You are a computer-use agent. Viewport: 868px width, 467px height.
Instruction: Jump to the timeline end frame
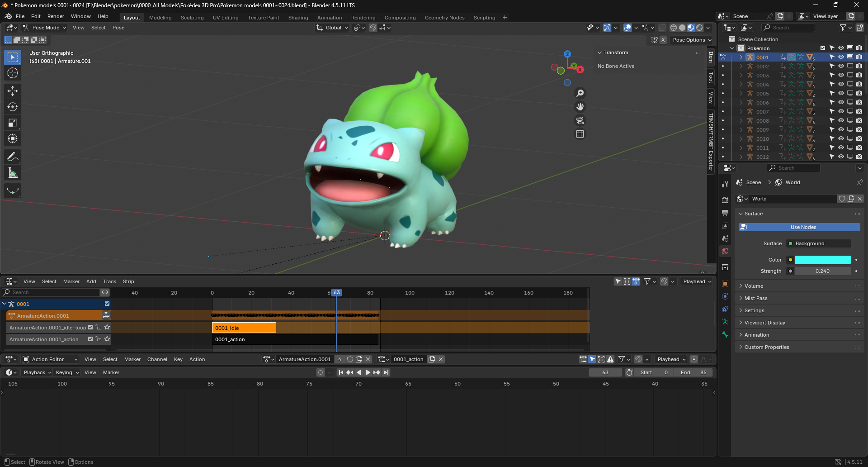[386, 372]
